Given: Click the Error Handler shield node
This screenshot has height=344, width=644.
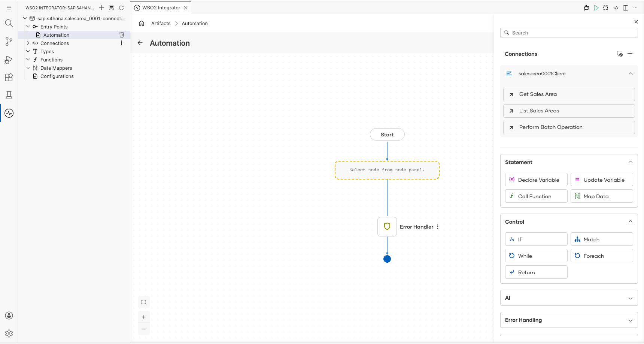Looking at the screenshot, I should [x=387, y=227].
